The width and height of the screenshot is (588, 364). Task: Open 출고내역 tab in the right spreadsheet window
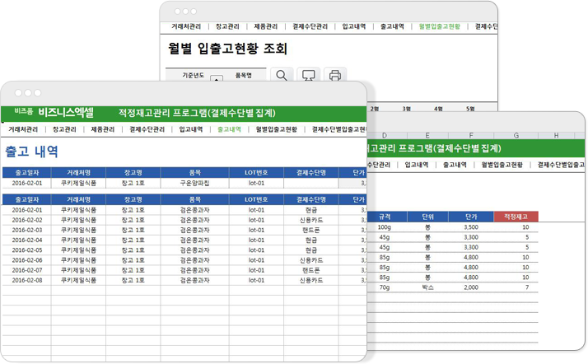tap(455, 165)
